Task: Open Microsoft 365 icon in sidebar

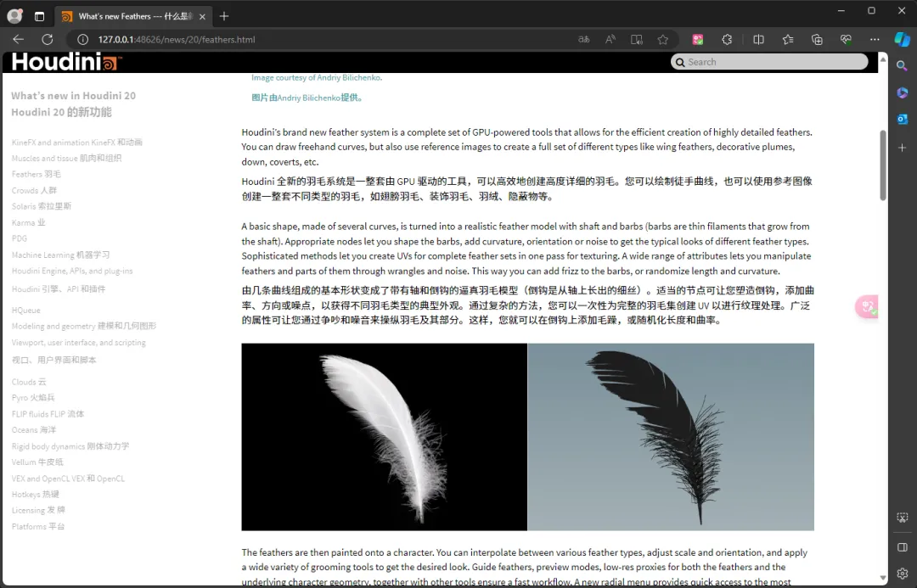Action: coord(903,92)
